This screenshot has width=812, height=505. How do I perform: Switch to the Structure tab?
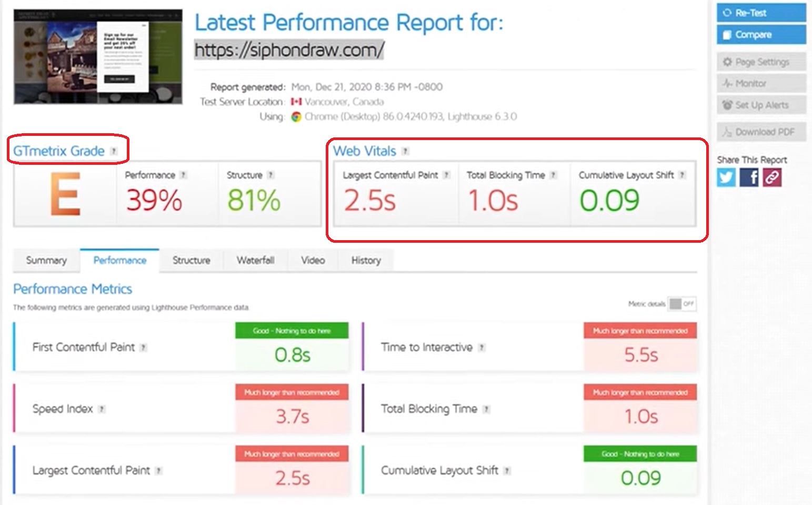pyautogui.click(x=191, y=260)
